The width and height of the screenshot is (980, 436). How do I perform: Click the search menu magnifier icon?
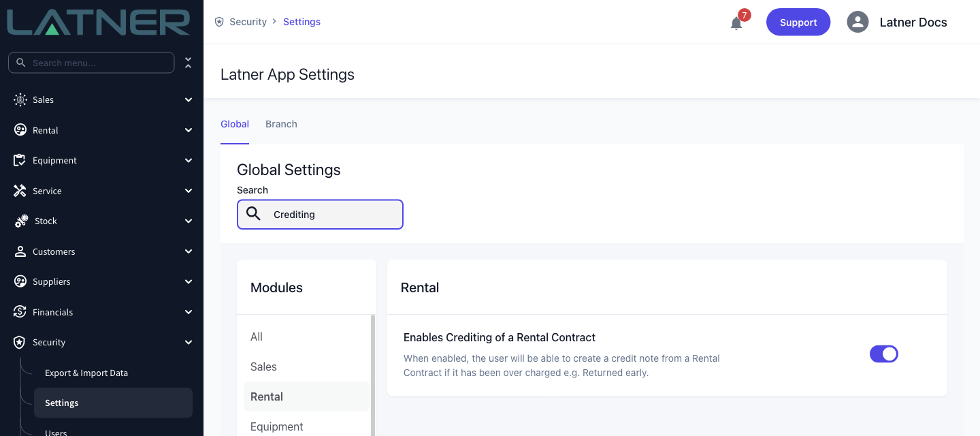(21, 63)
